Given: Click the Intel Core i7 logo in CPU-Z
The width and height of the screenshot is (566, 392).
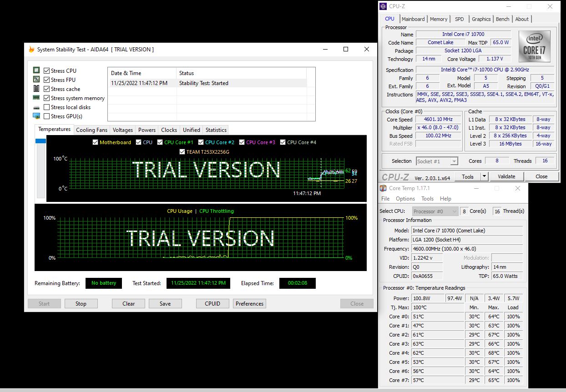Looking at the screenshot, I should click(x=534, y=46).
